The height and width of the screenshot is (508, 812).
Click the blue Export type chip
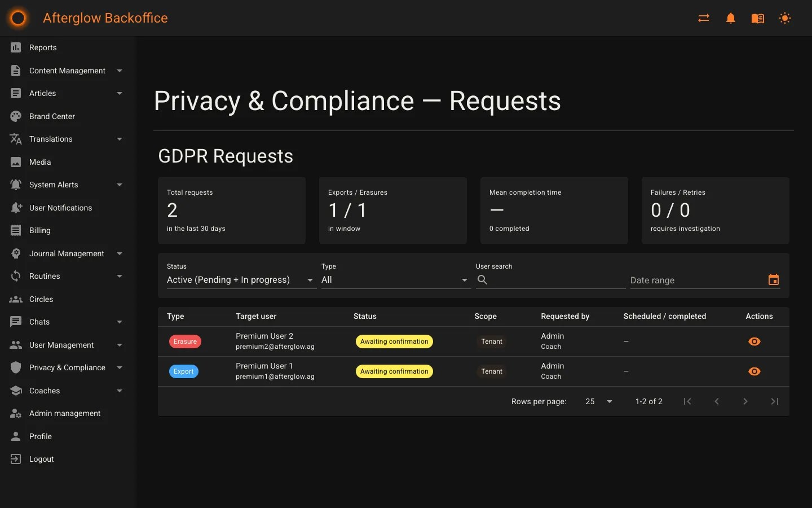(184, 371)
